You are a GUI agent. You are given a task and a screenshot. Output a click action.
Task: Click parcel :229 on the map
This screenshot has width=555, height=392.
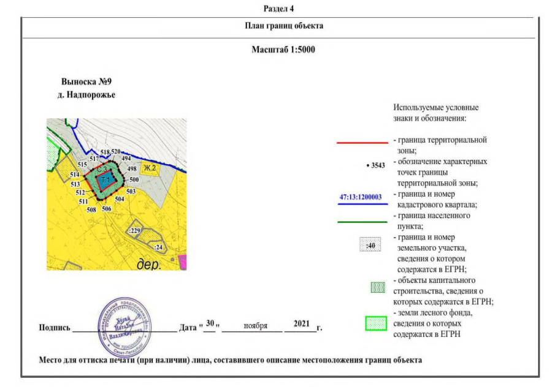coord(134,230)
